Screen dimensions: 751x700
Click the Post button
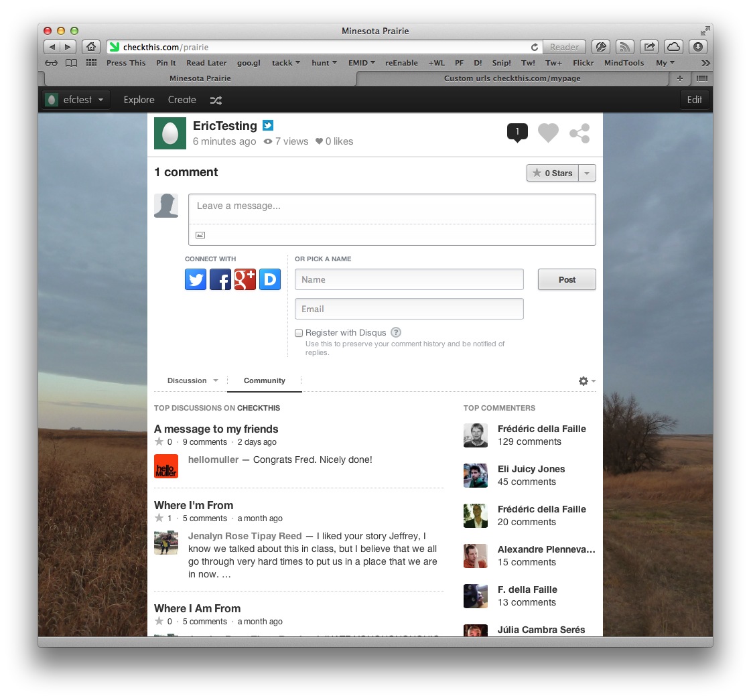(567, 279)
